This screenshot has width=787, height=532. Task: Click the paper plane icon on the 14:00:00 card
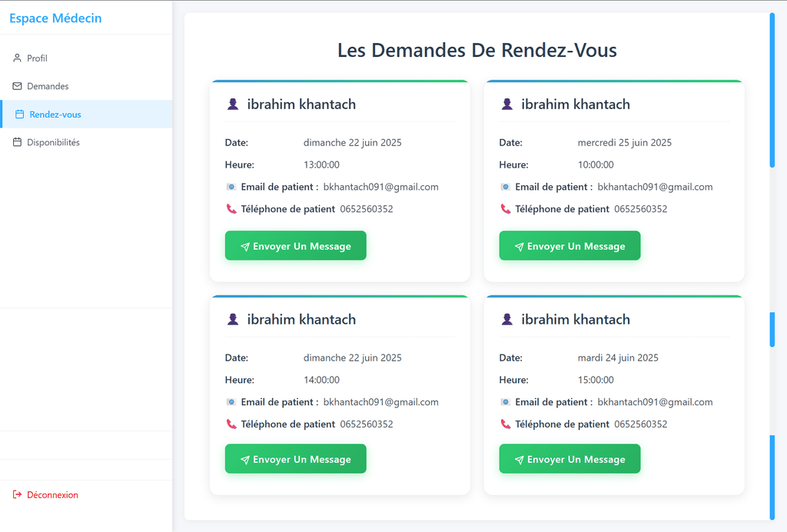coord(245,460)
